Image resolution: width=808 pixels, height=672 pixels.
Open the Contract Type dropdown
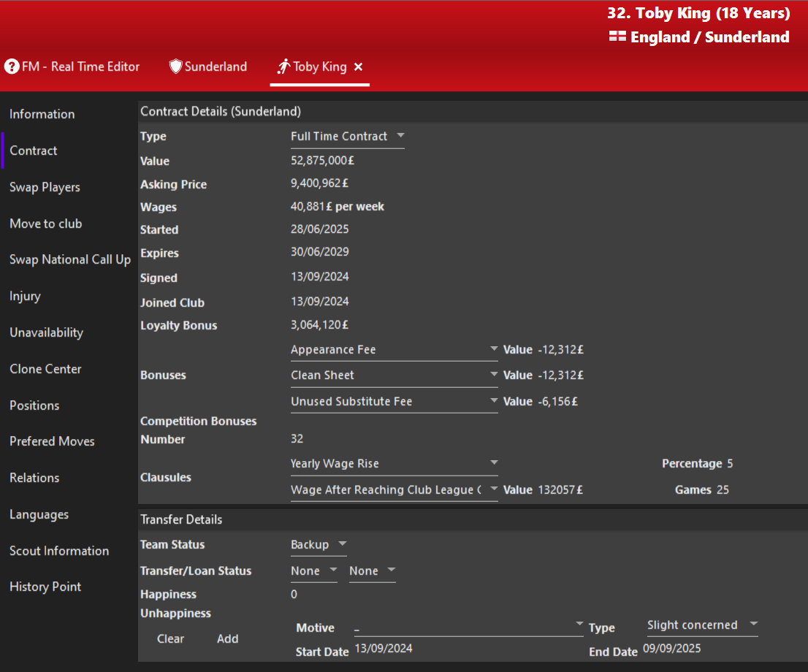400,136
